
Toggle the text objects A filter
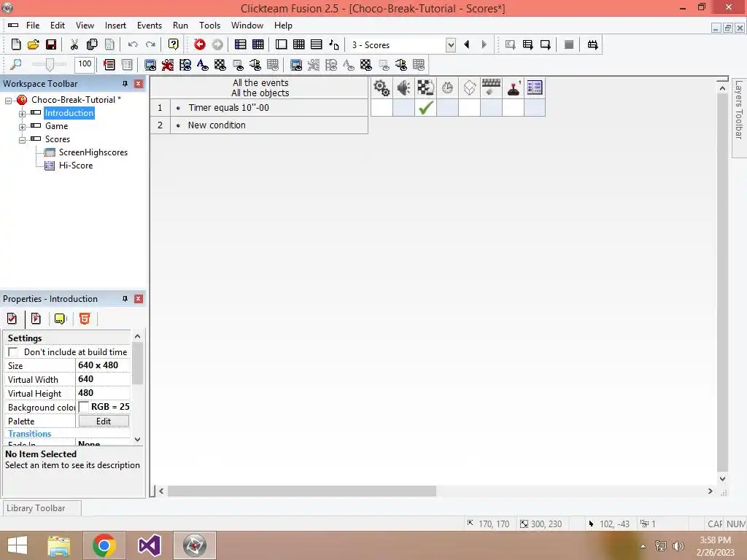pos(203,64)
